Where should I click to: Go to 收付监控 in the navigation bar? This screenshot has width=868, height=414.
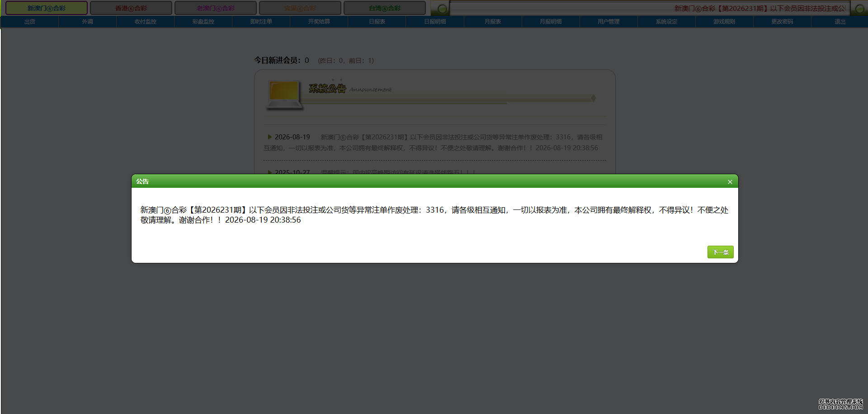coord(146,22)
